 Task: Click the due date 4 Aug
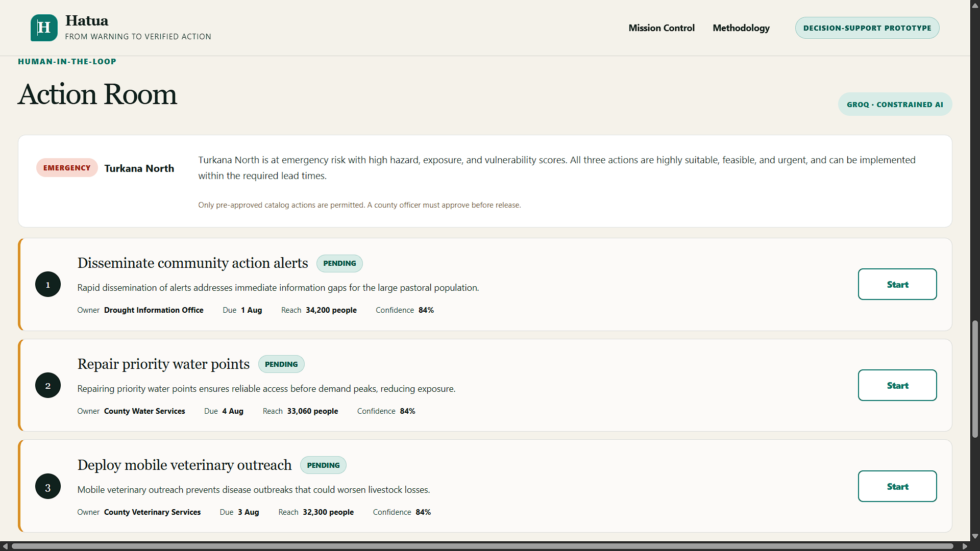coord(233,411)
